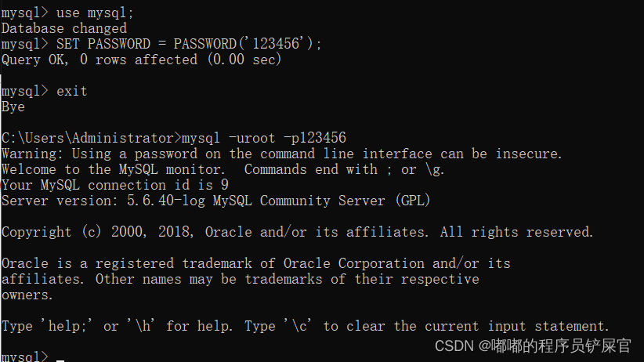Click the 'mysql -uroot -p123456' command
Image resolution: width=644 pixels, height=362 pixels.
pos(263,138)
